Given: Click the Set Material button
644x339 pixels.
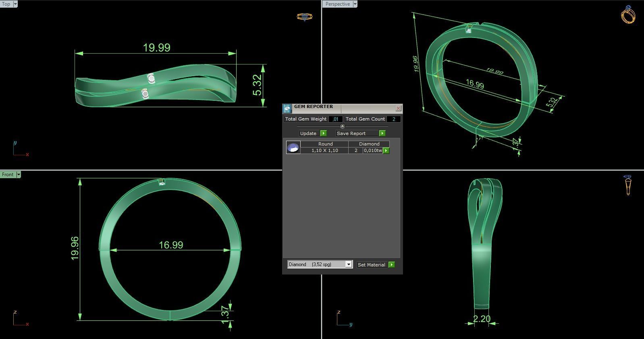Looking at the screenshot, I should (372, 265).
